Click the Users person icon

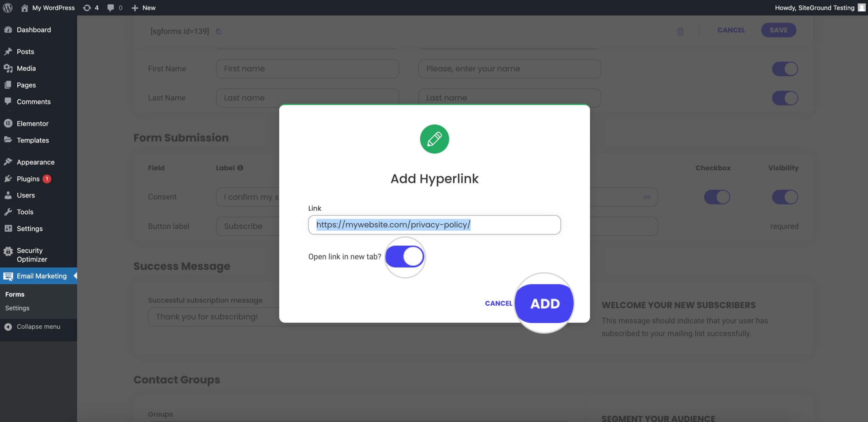tap(8, 195)
